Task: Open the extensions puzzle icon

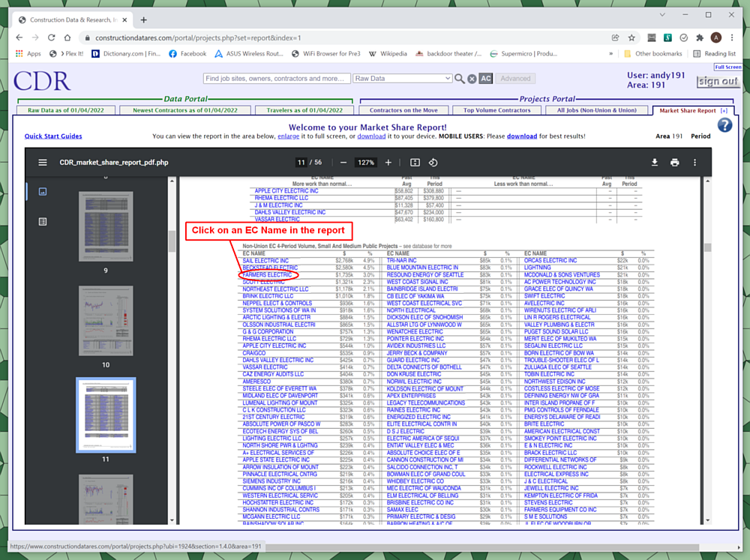Action: click(700, 37)
